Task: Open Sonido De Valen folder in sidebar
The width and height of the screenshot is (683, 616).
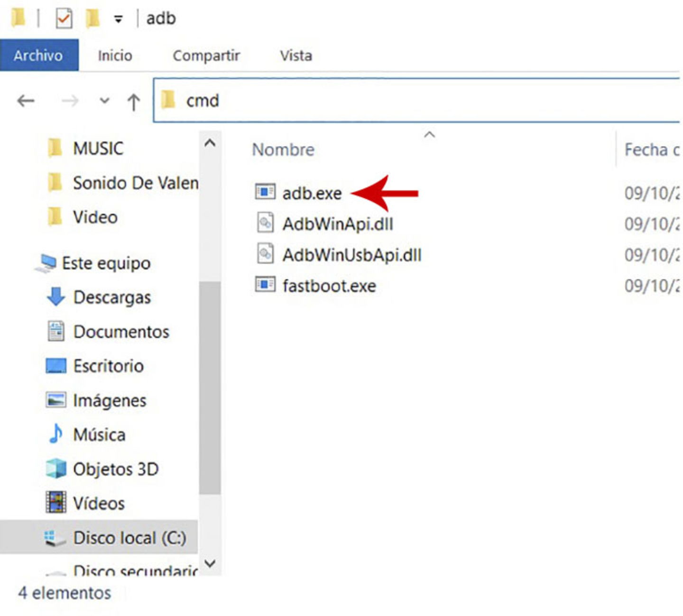Action: tap(136, 183)
